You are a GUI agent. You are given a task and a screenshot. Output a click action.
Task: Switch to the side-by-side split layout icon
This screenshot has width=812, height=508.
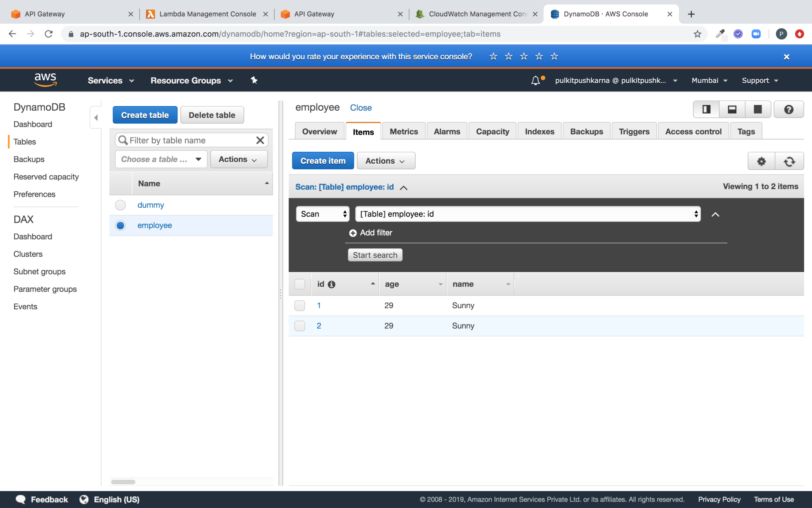(x=706, y=110)
